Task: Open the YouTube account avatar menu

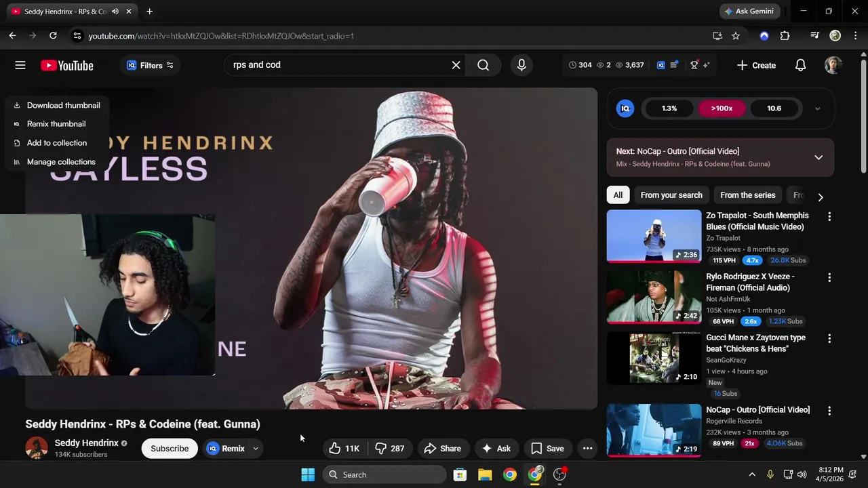Action: point(833,65)
